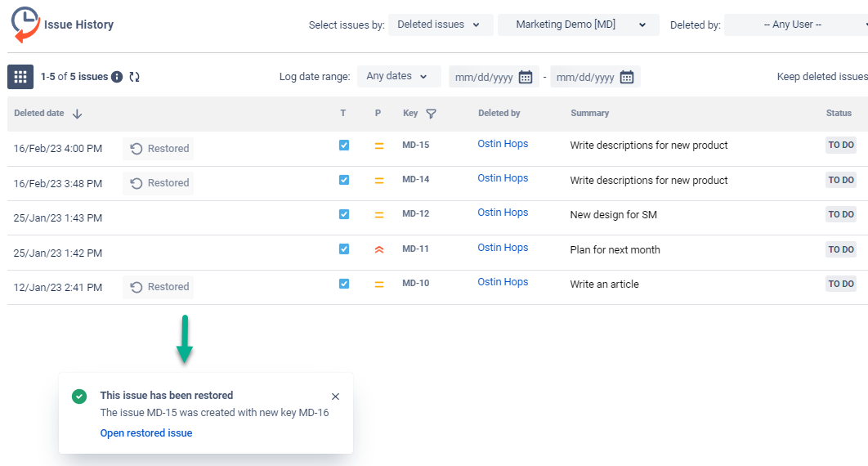The image size is (868, 466).
Task: Toggle the checkbox in MD-15 row
Action: [344, 146]
